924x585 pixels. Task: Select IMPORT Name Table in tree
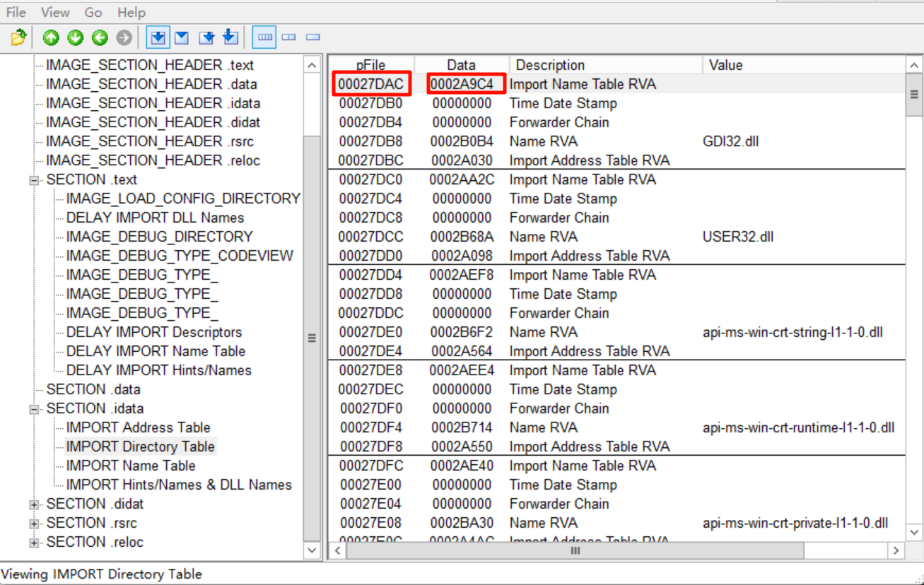(131, 466)
